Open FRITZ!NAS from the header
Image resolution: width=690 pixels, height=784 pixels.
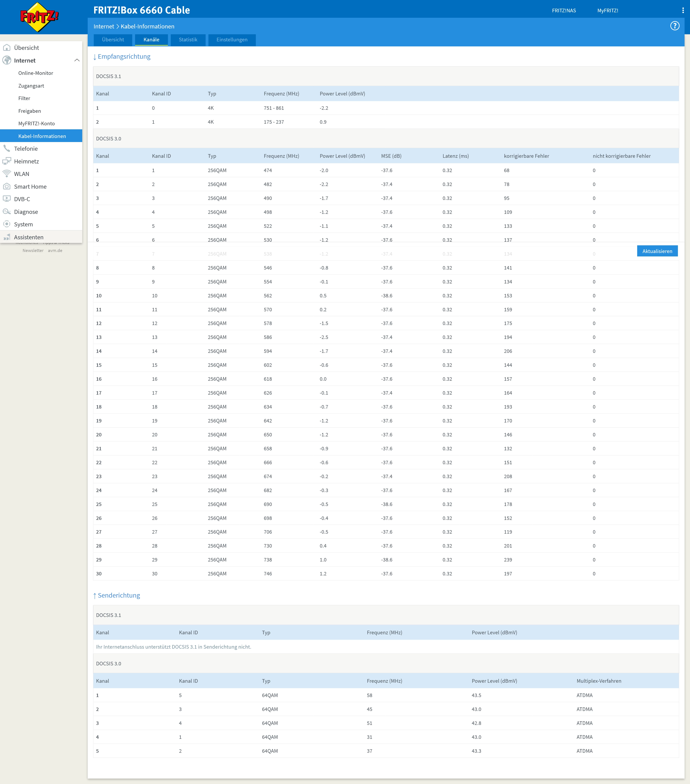click(x=563, y=10)
